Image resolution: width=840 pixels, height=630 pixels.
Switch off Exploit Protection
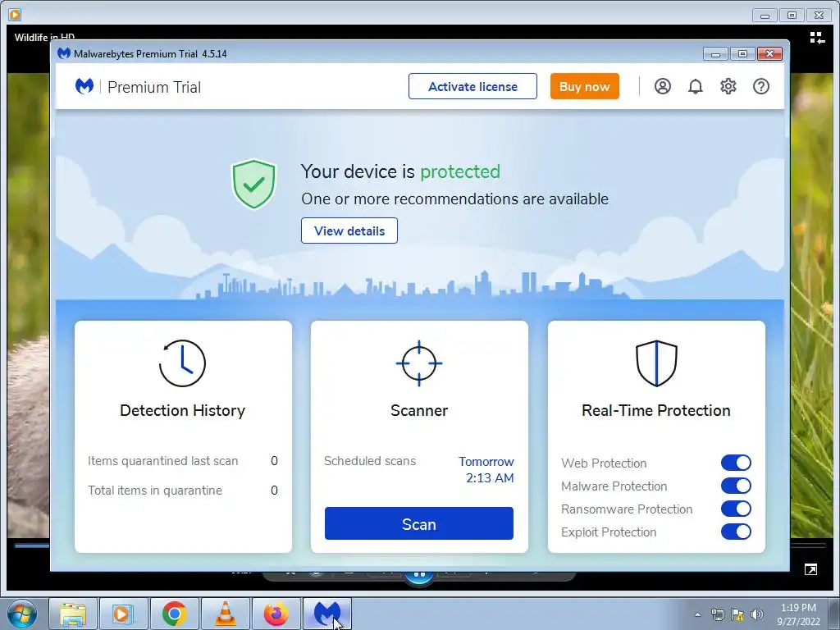click(x=736, y=532)
